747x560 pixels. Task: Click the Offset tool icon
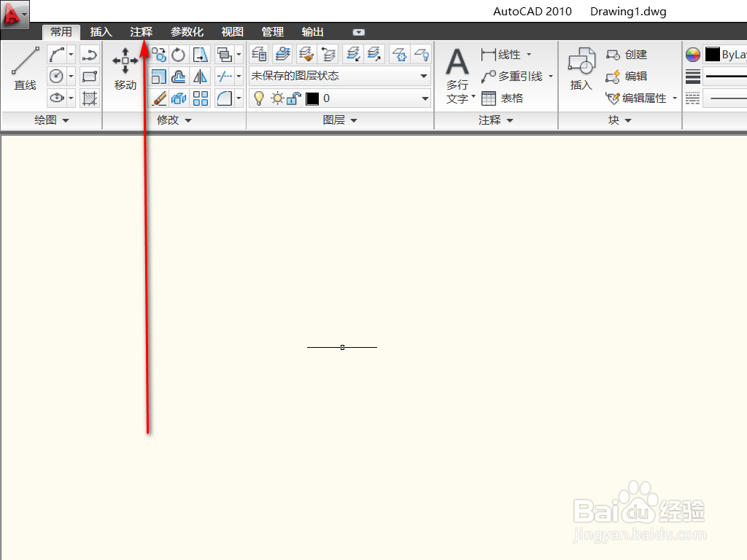[x=179, y=76]
